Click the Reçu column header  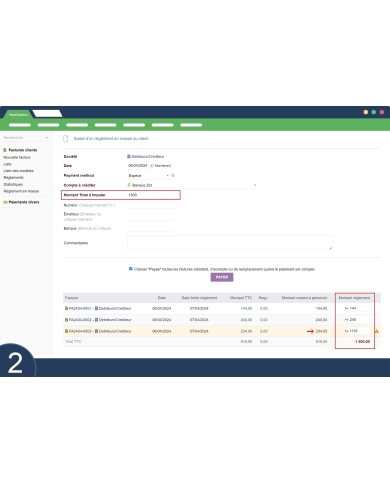263,298
